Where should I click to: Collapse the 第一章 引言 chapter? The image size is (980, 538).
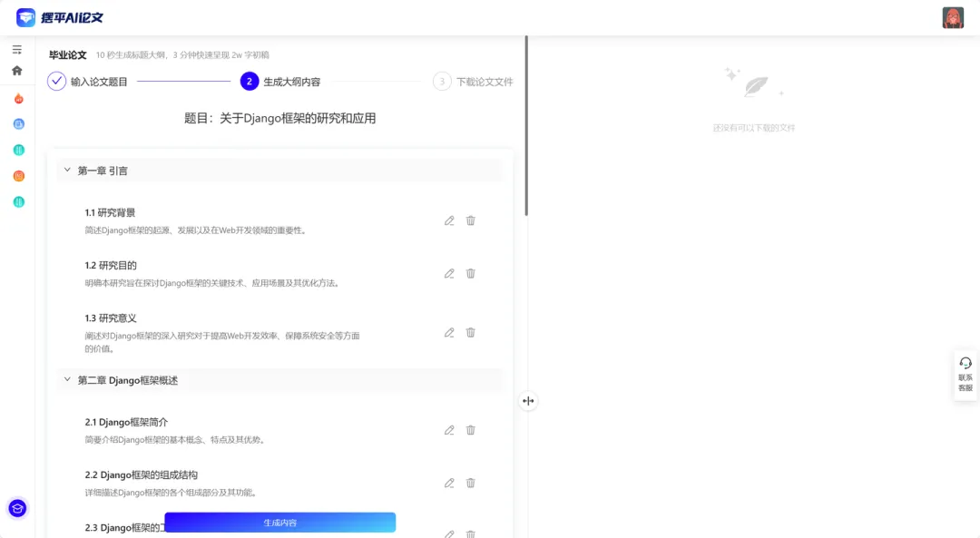pos(66,170)
